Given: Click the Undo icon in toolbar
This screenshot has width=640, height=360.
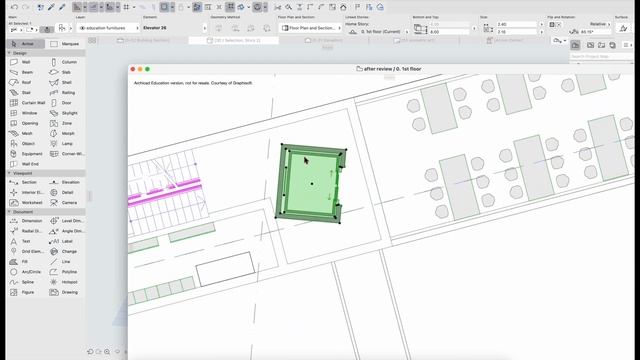Looking at the screenshot, I should pos(14,7).
